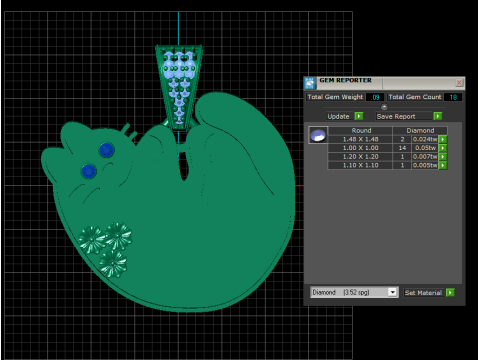Viewport: 480px width, 360px height.
Task: Collapse panel with small up-arrow circle
Action: click(384, 107)
